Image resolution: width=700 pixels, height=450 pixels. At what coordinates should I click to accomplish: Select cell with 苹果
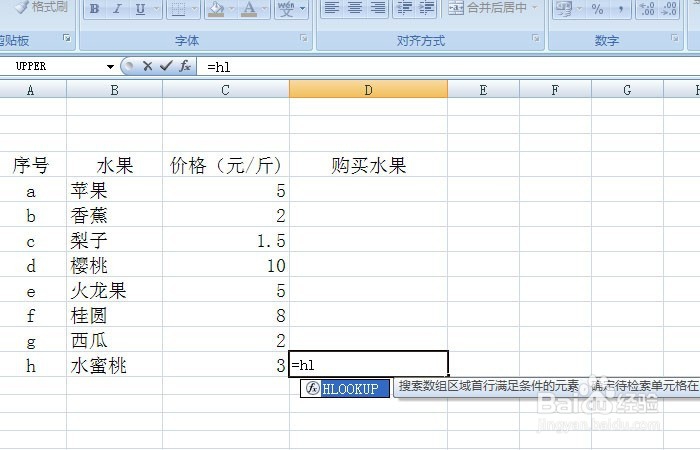click(114, 191)
